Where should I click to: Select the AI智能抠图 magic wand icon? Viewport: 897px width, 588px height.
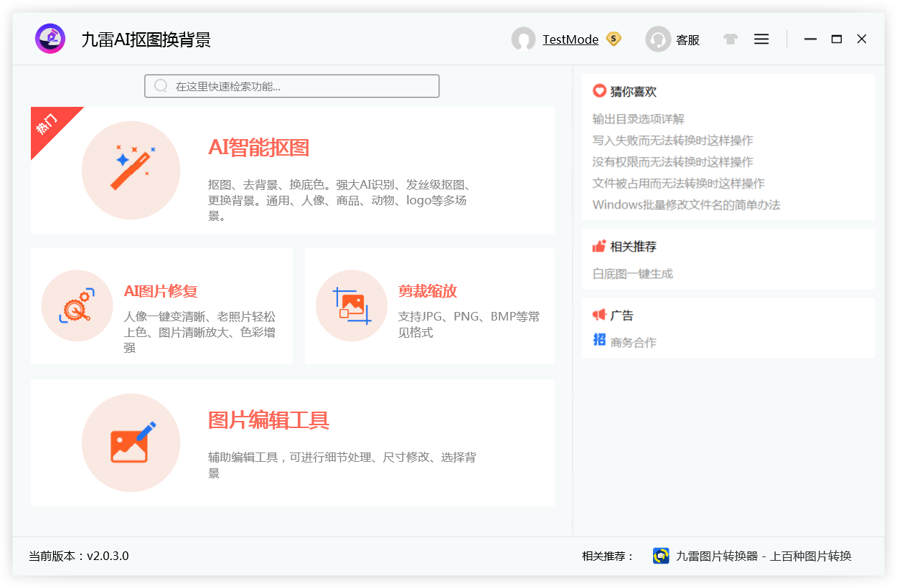pos(131,170)
